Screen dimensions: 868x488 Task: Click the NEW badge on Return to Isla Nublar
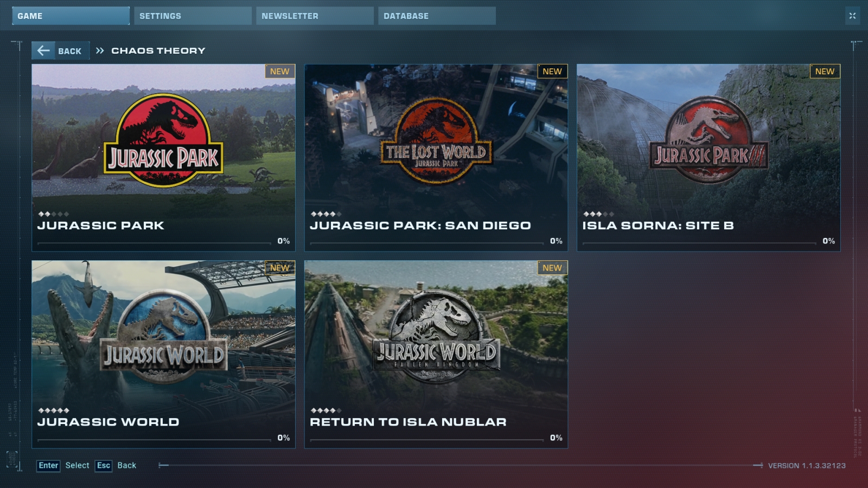click(552, 268)
